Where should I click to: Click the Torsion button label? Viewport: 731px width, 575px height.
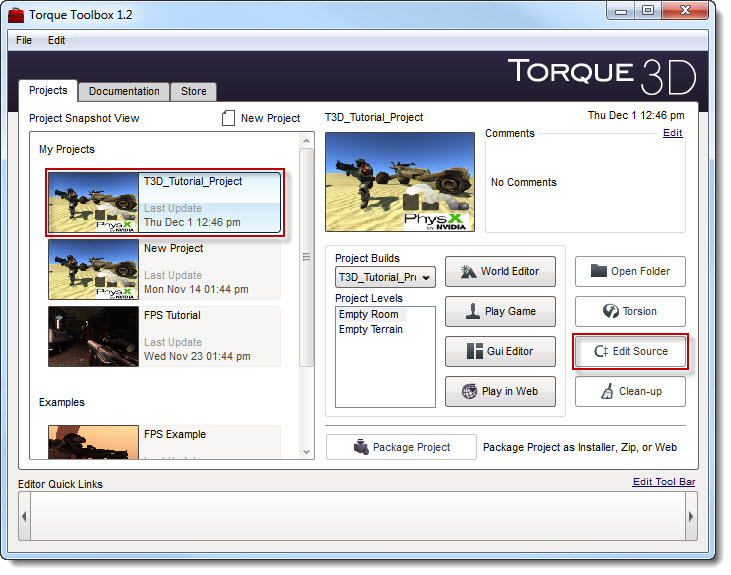click(x=639, y=311)
